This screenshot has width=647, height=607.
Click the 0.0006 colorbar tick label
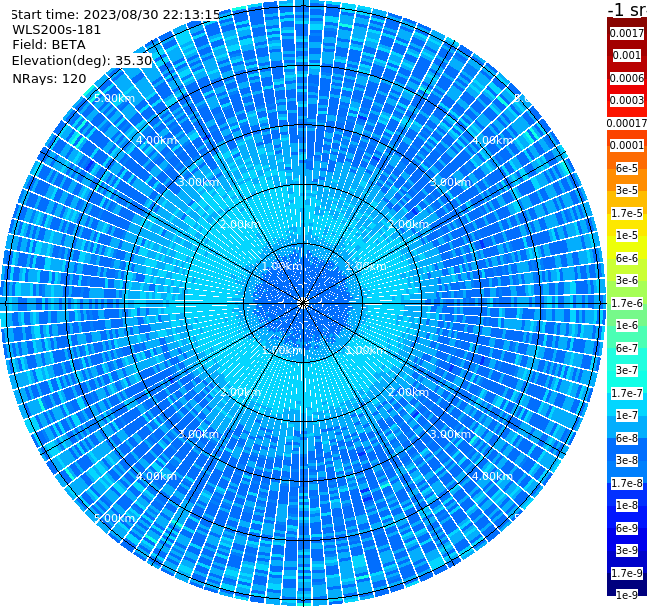[627, 78]
